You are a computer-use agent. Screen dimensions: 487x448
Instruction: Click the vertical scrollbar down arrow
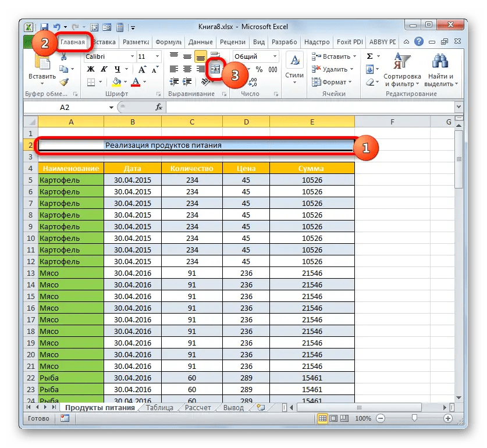click(458, 397)
